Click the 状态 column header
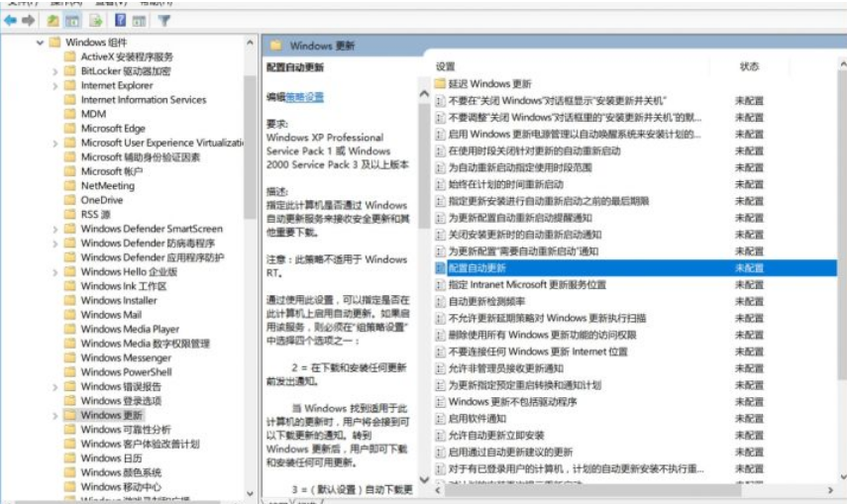847x504 pixels. tap(749, 66)
